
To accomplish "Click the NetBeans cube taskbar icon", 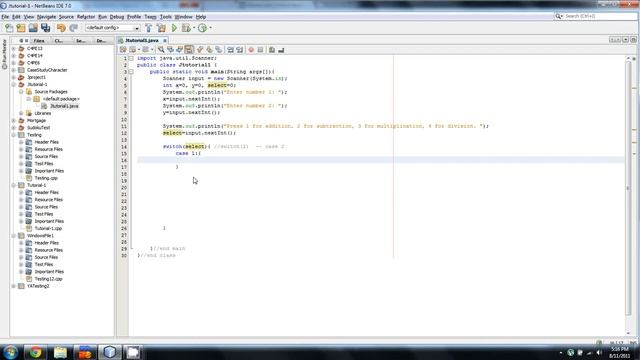I will click(x=109, y=352).
